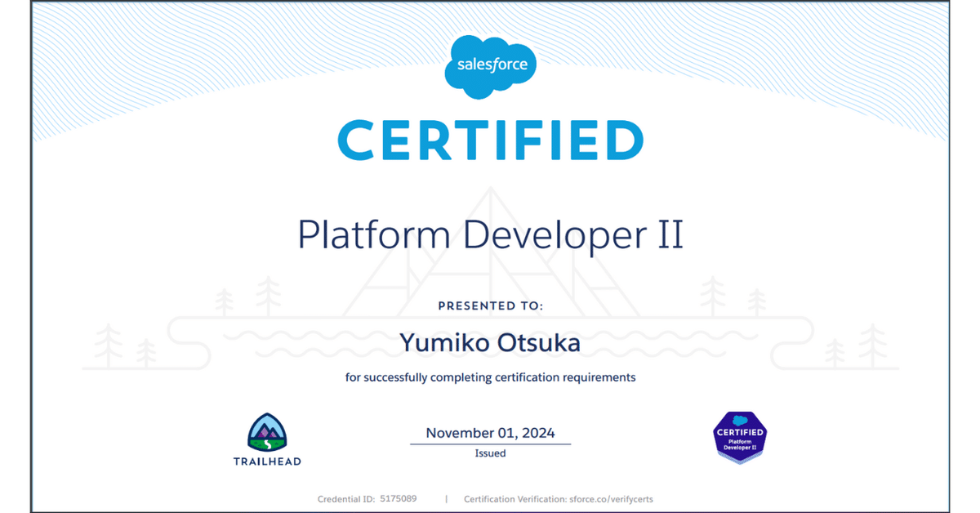
Task: Click the name "Yumiko Otsuka"
Action: pyautogui.click(x=490, y=342)
